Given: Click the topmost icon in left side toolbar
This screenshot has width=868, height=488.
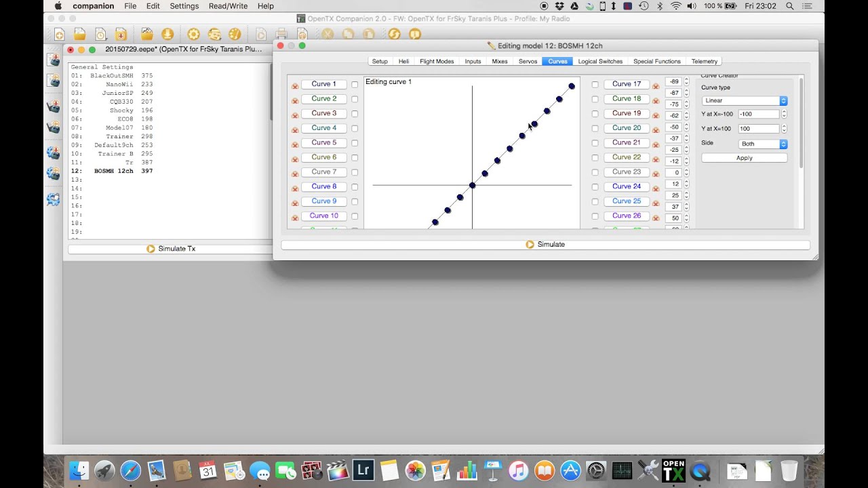Looking at the screenshot, I should (x=54, y=60).
